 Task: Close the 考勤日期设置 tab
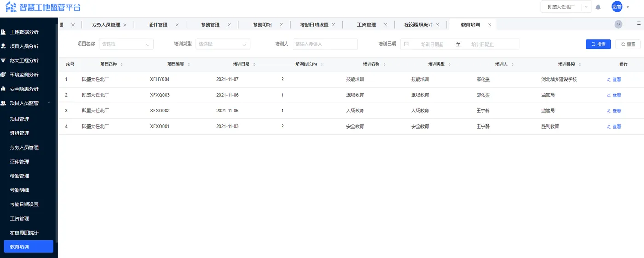point(333,25)
